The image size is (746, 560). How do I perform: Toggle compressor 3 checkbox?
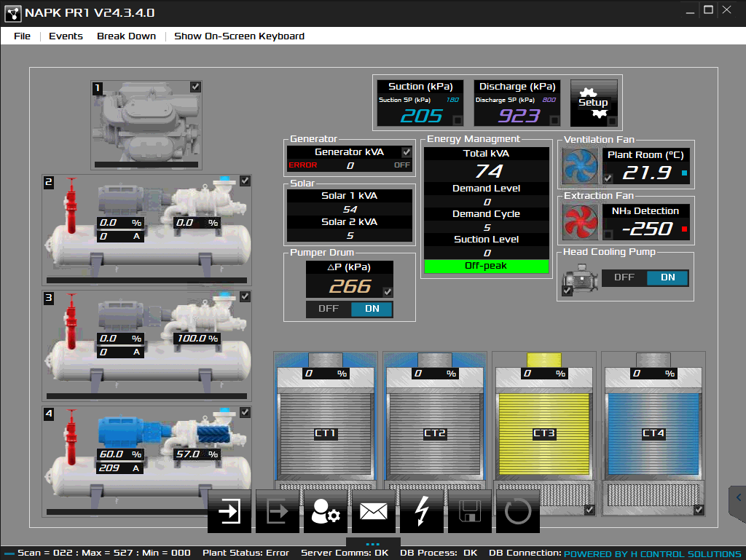click(x=245, y=296)
